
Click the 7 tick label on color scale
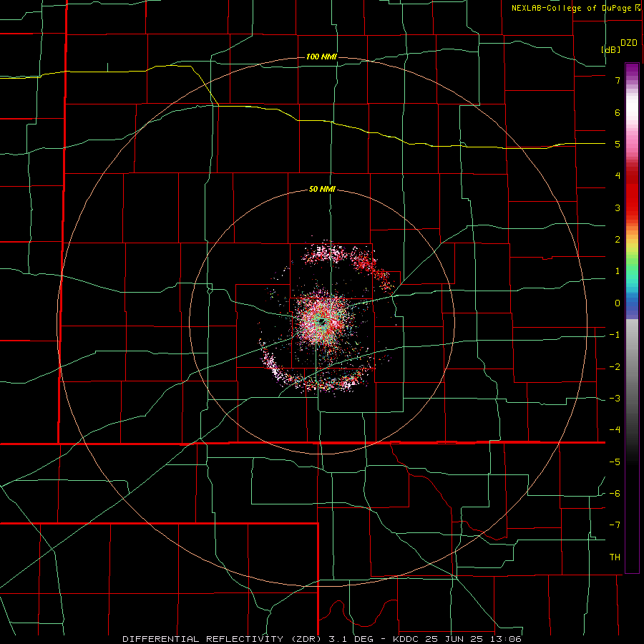pyautogui.click(x=618, y=80)
